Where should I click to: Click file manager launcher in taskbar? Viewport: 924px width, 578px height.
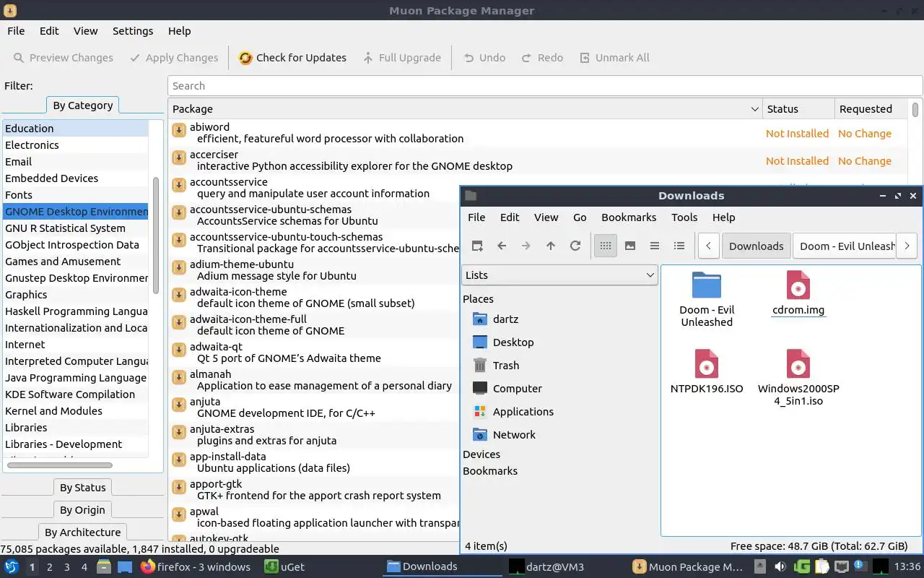[103, 566]
